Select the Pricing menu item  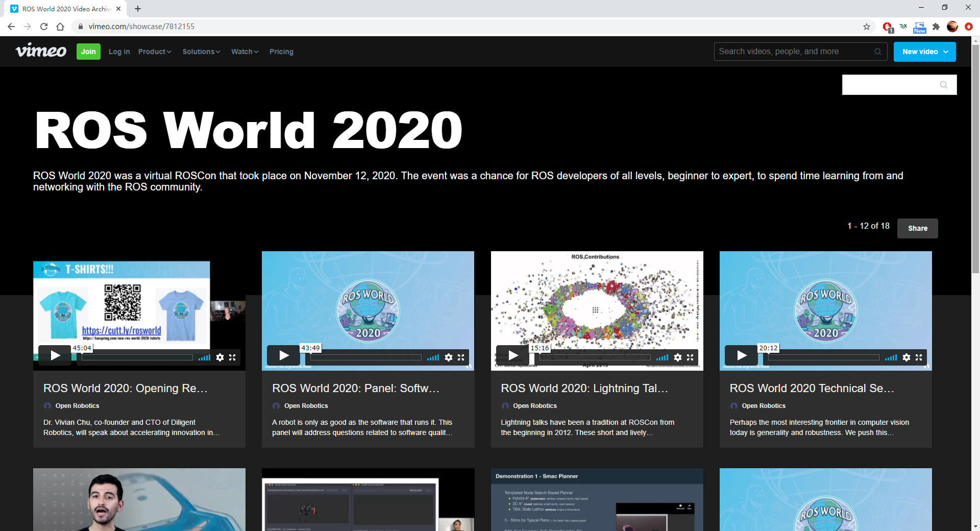[x=281, y=52]
